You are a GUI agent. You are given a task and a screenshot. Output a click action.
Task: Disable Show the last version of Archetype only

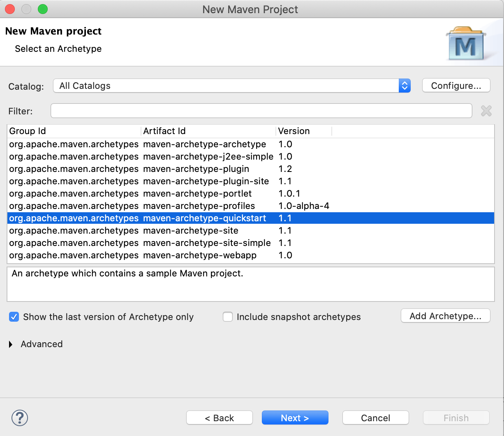[x=14, y=317]
